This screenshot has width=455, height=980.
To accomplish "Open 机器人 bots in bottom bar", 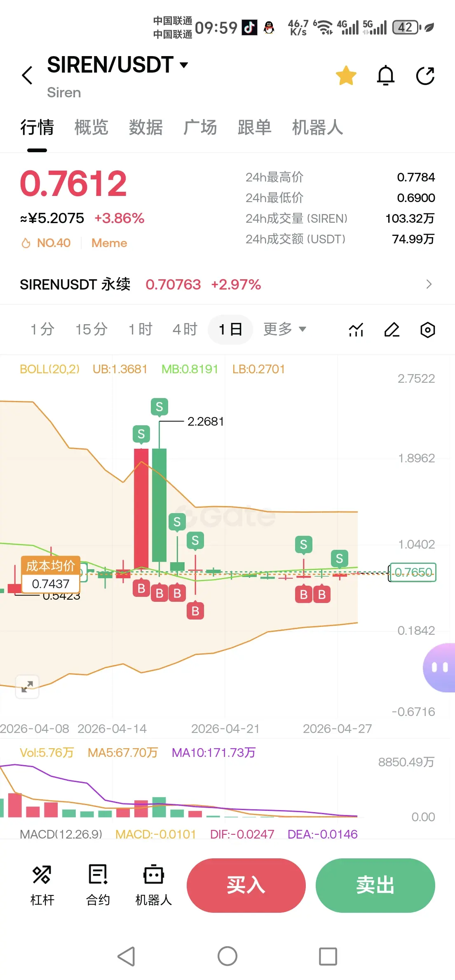I will [153, 885].
